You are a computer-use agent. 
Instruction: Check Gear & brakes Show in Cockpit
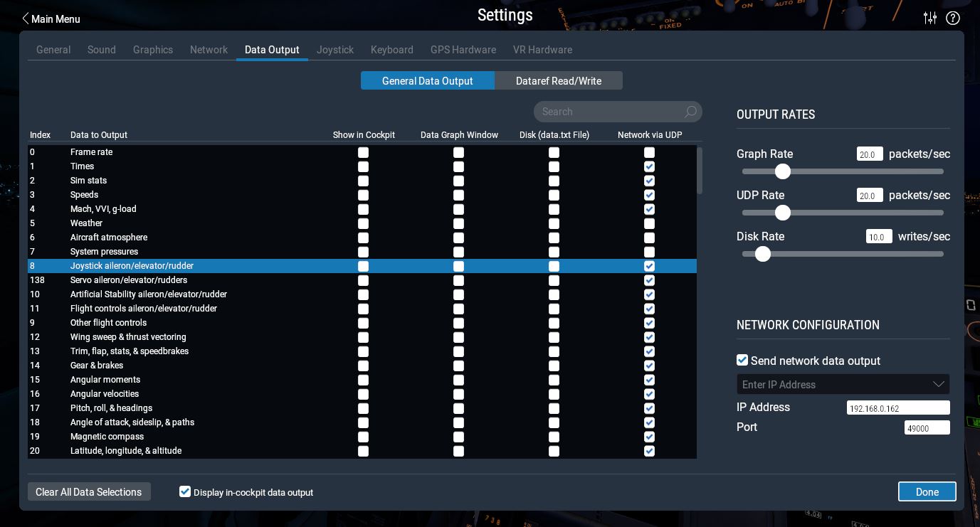click(x=363, y=366)
